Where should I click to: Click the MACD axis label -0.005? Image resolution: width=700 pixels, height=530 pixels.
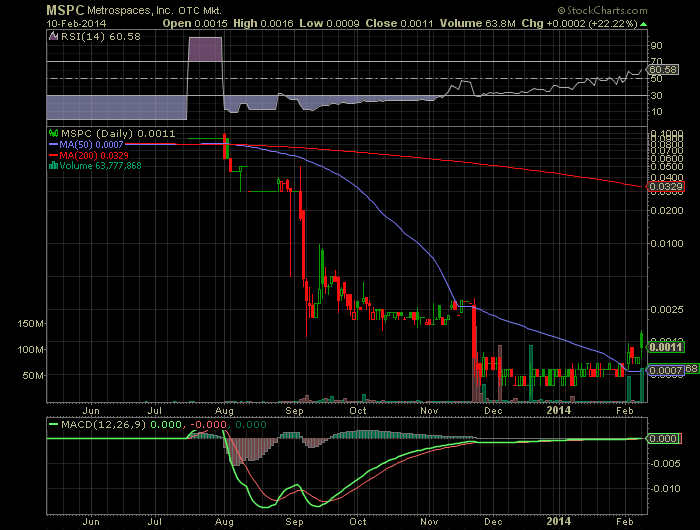pyautogui.click(x=665, y=463)
